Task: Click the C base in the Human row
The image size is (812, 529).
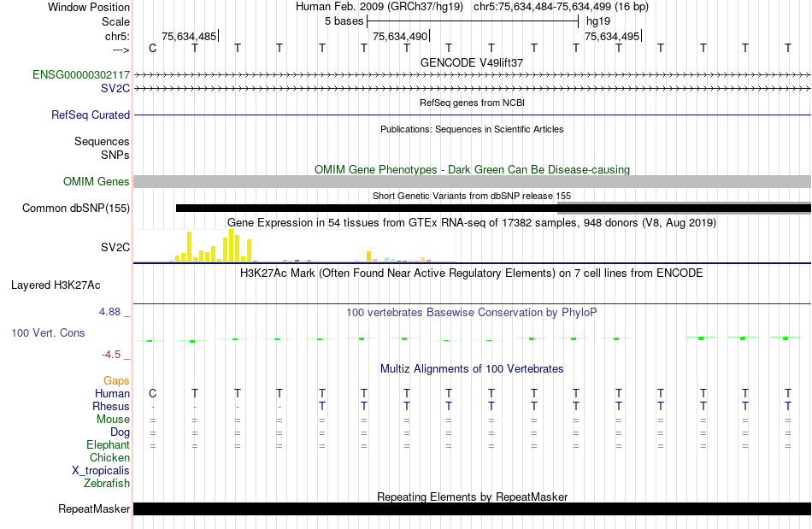Action: pyautogui.click(x=152, y=393)
